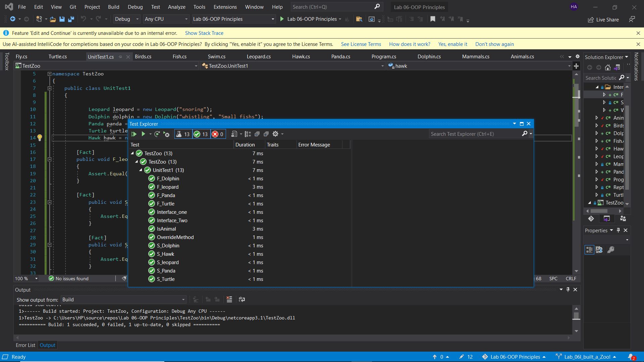
Task: Switch to the Dolphin.cs tab
Action: 429,56
